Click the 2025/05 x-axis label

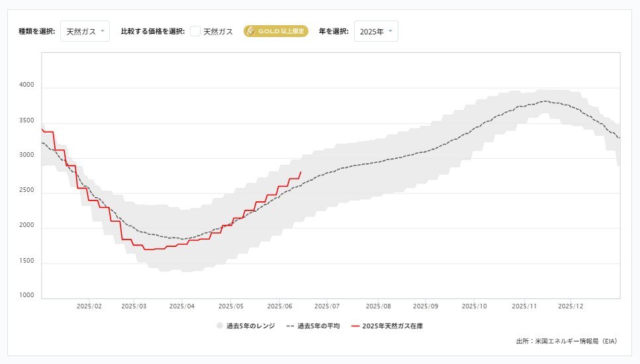[x=231, y=306]
